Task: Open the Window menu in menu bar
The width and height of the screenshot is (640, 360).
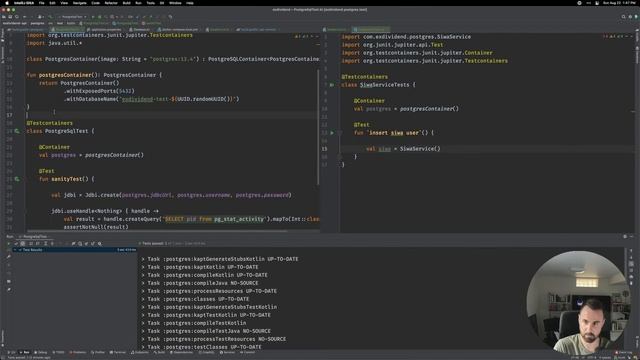Action: (175, 3)
